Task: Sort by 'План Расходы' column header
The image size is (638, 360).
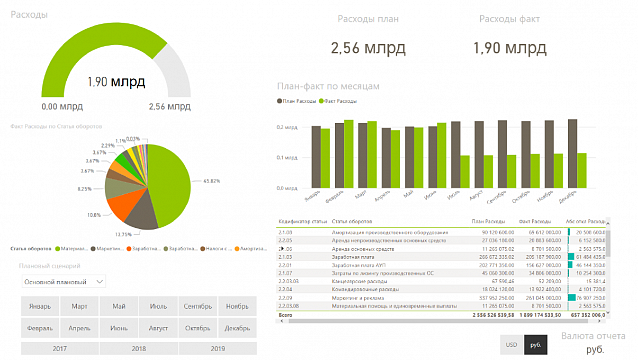Action: (x=488, y=222)
